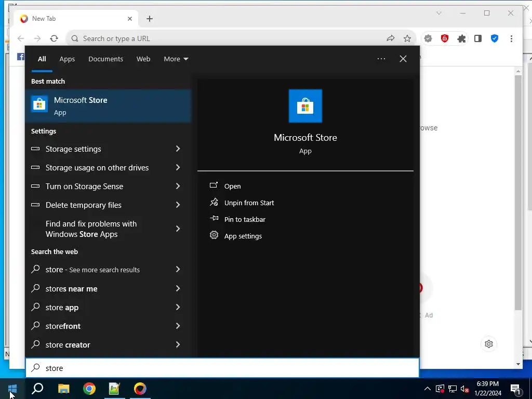Open the More filter dropdown

coord(176,59)
